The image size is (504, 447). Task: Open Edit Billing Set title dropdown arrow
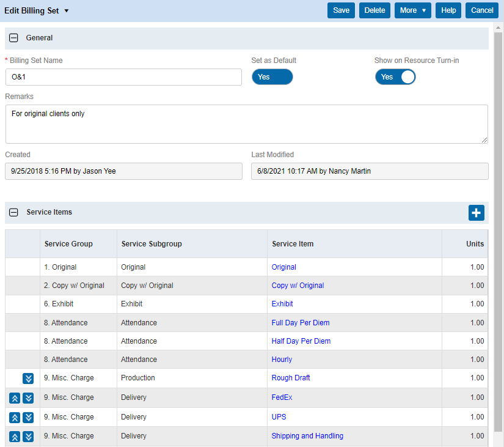(x=67, y=11)
